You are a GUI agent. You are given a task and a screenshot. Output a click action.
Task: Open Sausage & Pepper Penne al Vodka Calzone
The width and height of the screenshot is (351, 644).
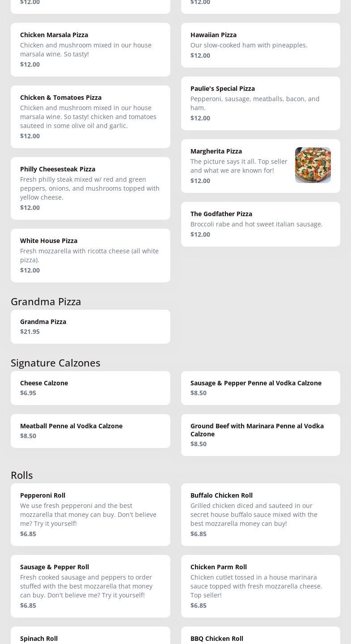(x=260, y=388)
